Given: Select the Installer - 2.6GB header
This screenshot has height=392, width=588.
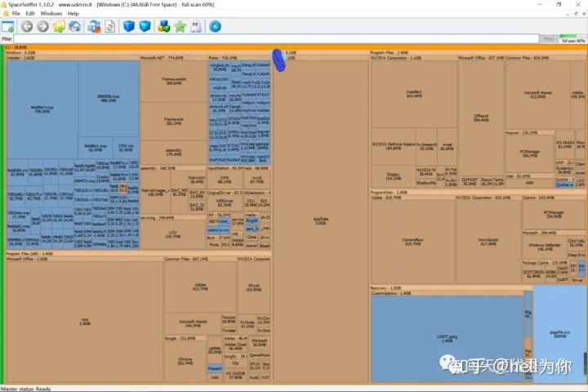Looking at the screenshot, I should click(x=73, y=58).
